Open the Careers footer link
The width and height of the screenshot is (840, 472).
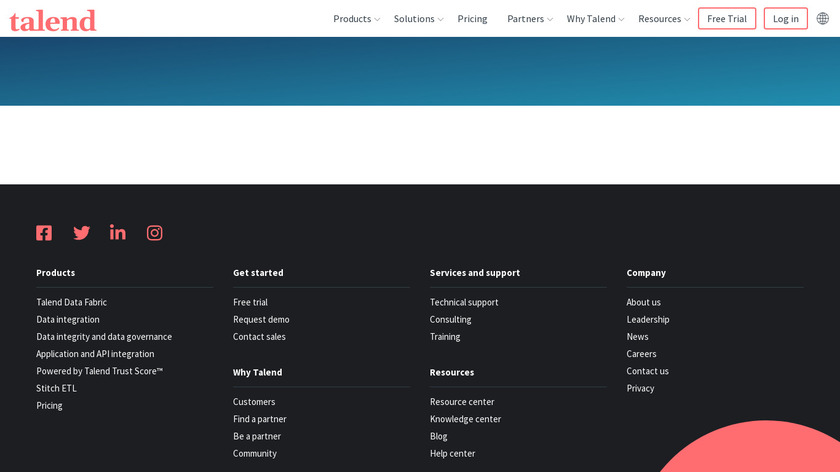coord(641,354)
